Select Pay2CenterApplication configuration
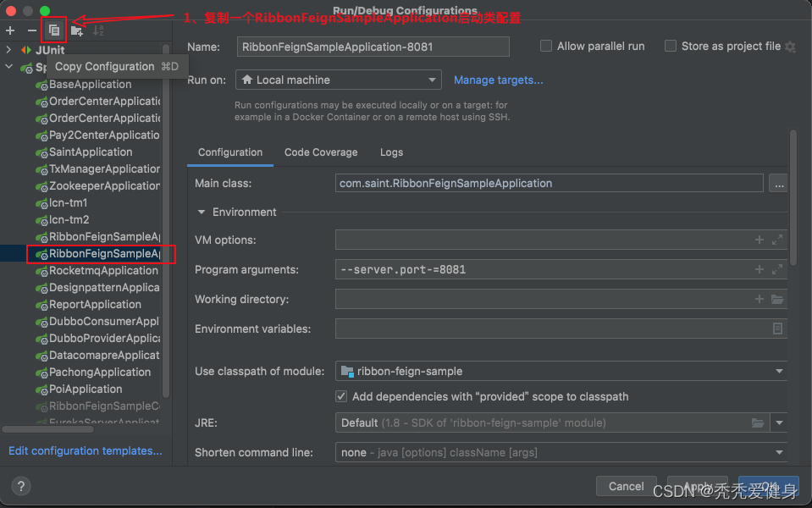This screenshot has width=812, height=508. [97, 135]
